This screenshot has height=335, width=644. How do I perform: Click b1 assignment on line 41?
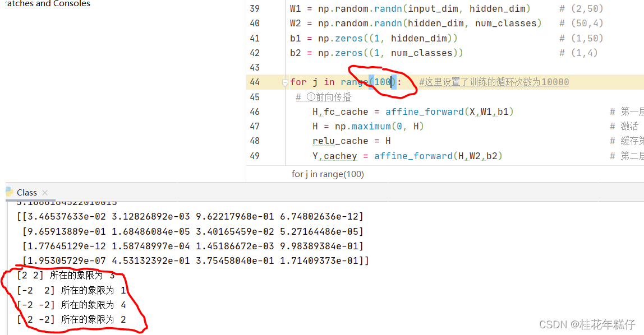(x=374, y=39)
